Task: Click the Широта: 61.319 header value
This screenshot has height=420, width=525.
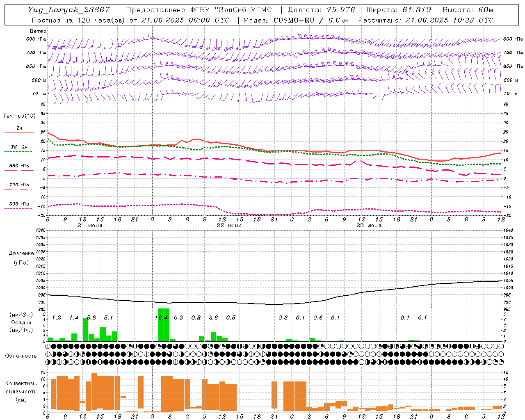Action: click(399, 10)
